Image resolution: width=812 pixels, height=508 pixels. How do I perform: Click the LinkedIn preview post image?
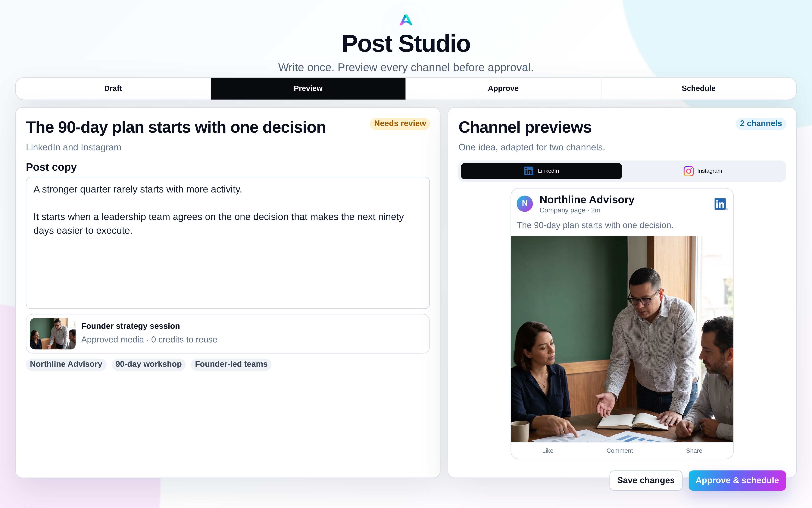[622, 339]
